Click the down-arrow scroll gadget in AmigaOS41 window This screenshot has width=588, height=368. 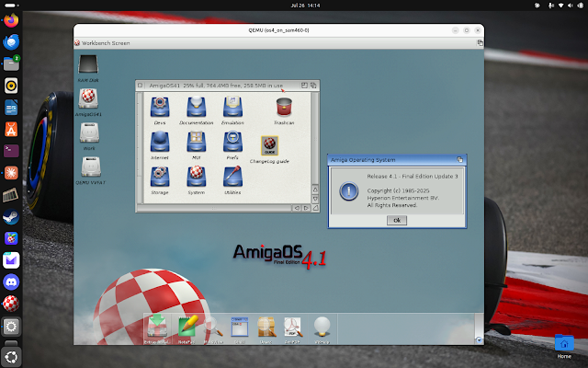point(315,199)
